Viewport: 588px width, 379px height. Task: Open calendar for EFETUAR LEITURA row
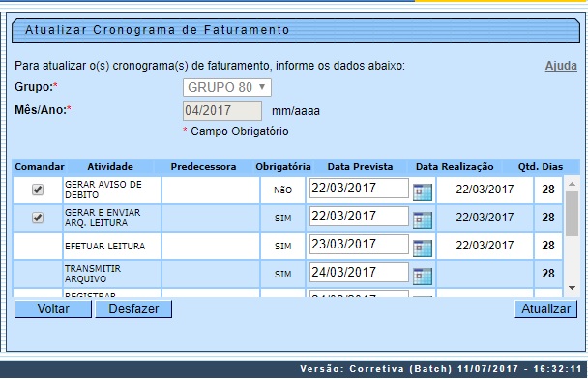(423, 248)
